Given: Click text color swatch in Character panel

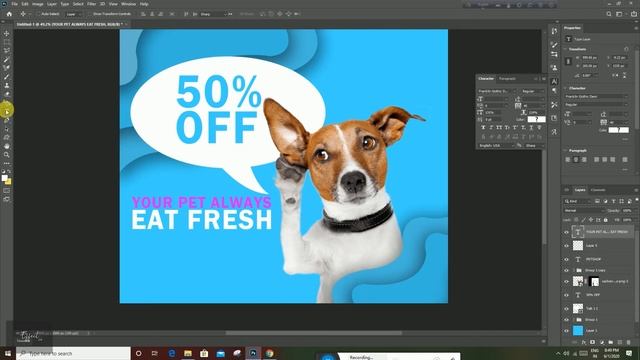Looking at the screenshot, I should tap(536, 119).
